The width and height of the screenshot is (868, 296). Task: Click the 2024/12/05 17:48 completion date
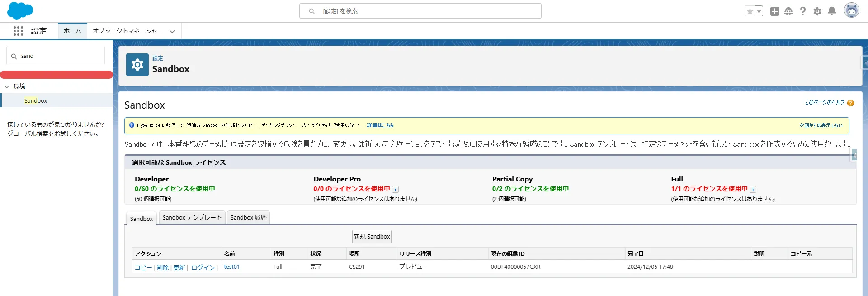coord(650,267)
